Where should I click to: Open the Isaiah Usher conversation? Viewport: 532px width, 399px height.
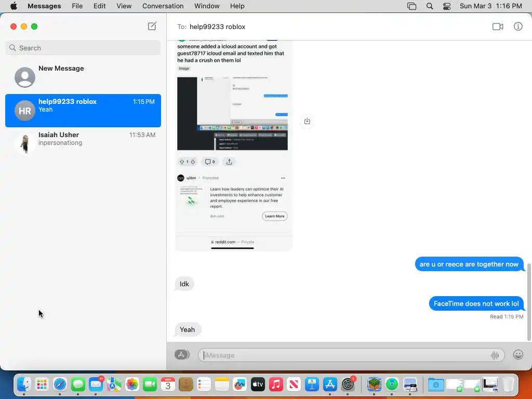83,143
